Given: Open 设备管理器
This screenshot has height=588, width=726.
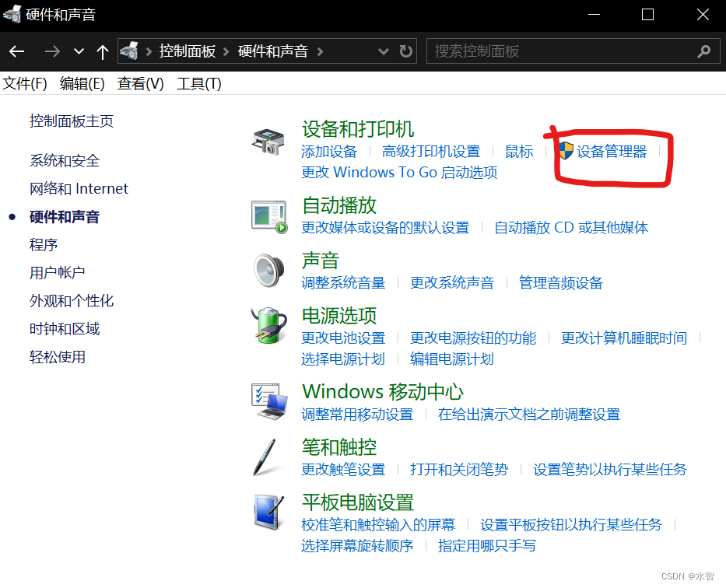Looking at the screenshot, I should point(612,152).
